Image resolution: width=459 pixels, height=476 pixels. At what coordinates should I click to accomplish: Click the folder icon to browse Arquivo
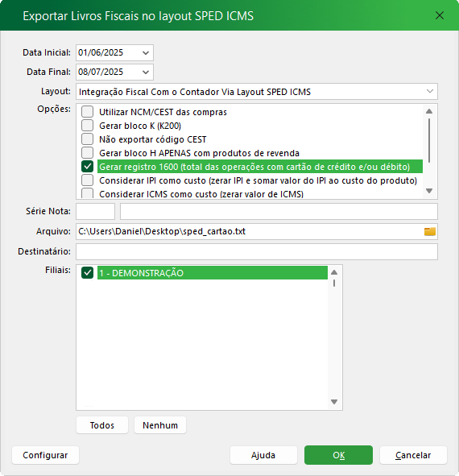coord(429,232)
